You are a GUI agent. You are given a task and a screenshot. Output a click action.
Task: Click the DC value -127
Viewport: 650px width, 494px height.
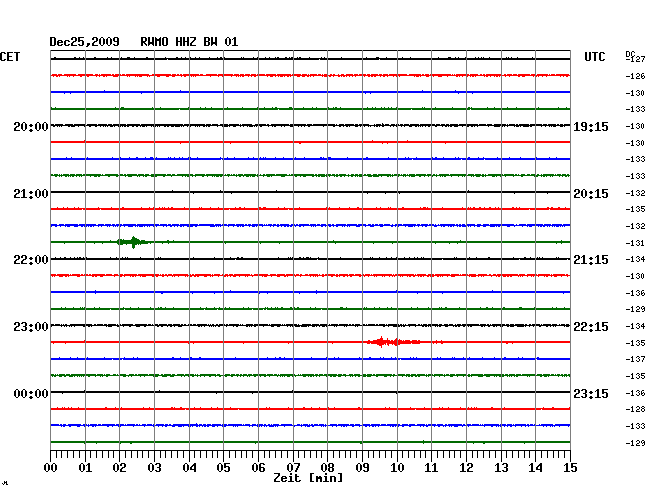click(x=635, y=59)
